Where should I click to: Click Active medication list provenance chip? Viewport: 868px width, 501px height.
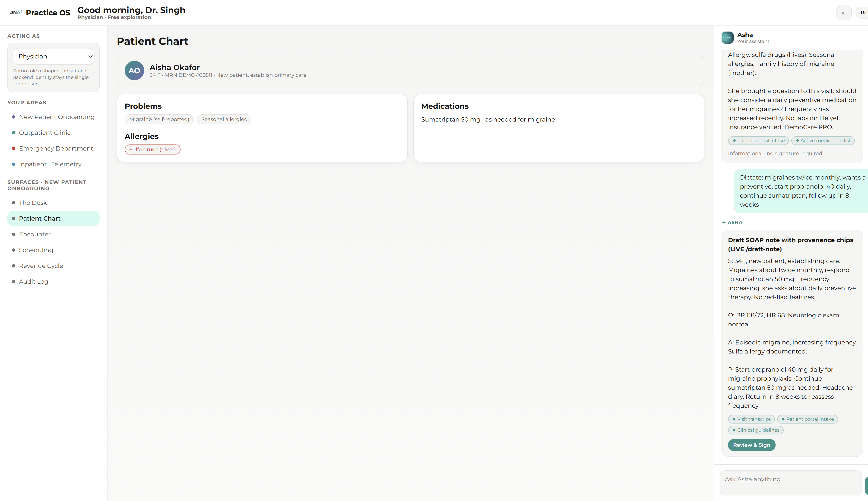pyautogui.click(x=823, y=141)
